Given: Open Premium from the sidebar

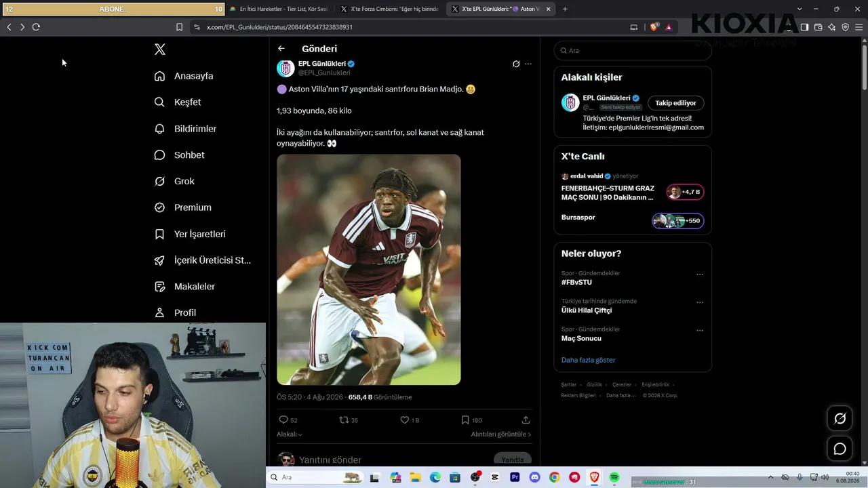Looking at the screenshot, I should (182, 207).
